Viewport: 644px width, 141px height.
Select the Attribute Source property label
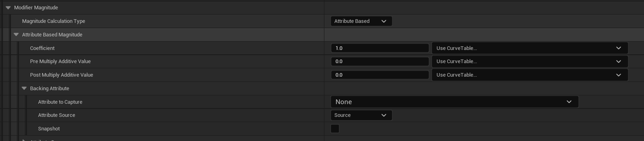57,115
